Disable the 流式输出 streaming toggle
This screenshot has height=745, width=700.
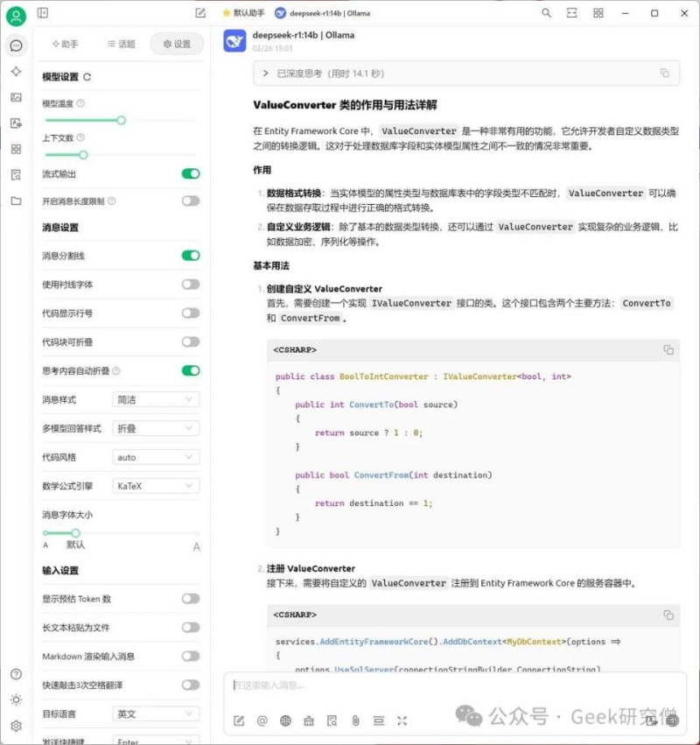189,174
